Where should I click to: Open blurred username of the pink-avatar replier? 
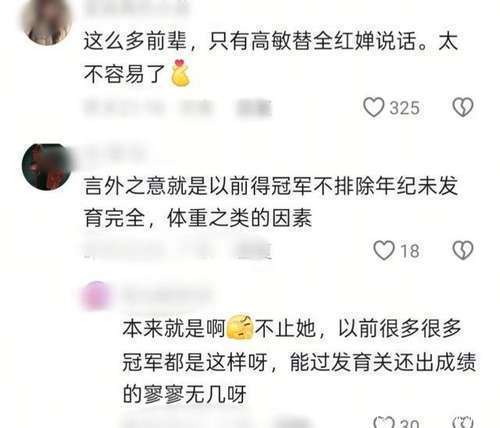(168, 295)
